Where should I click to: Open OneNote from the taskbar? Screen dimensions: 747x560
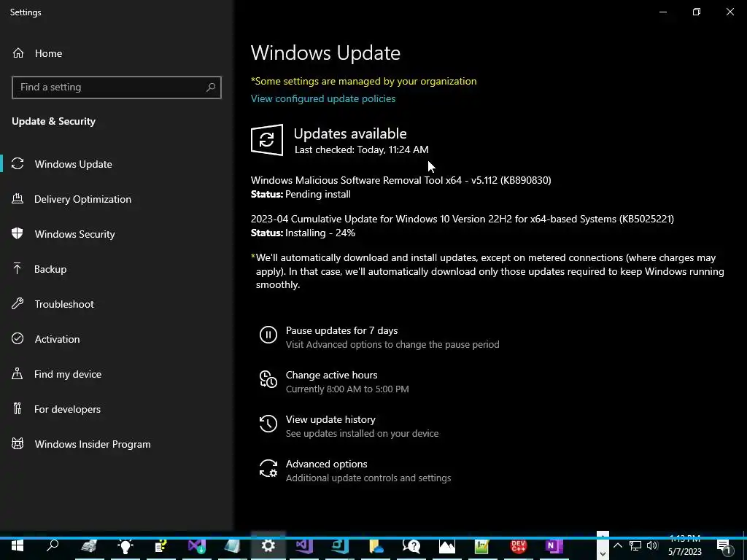point(553,546)
